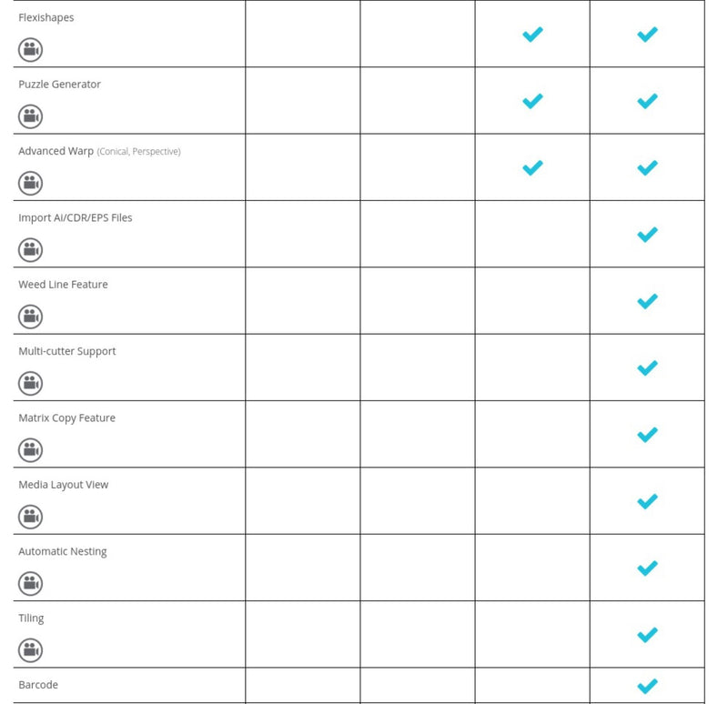Image resolution: width=728 pixels, height=704 pixels.
Task: Click the Automatic Nesting feature name
Action: [63, 551]
